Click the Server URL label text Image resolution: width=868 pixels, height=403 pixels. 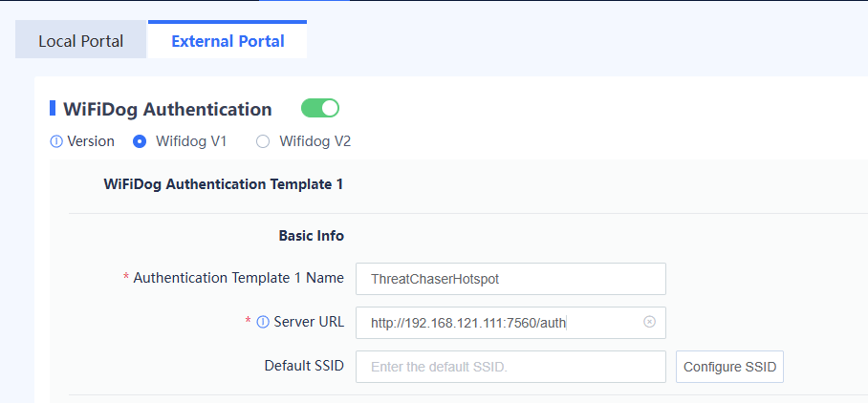point(309,322)
